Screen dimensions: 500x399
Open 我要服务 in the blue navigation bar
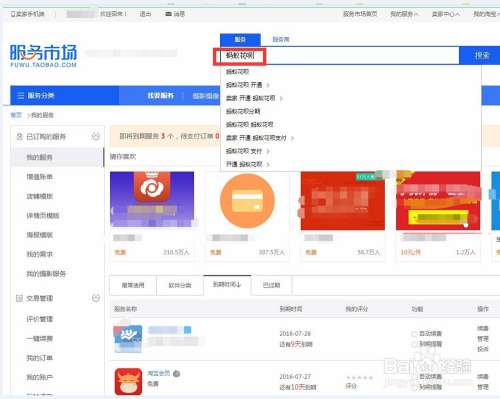click(x=161, y=96)
